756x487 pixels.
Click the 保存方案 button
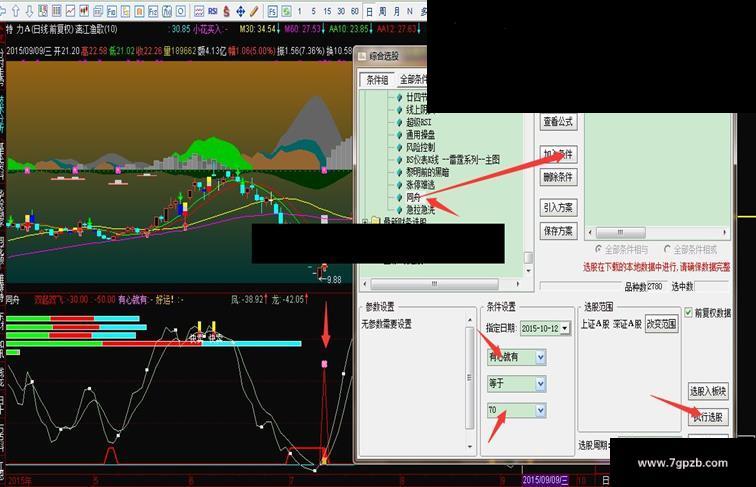558,231
